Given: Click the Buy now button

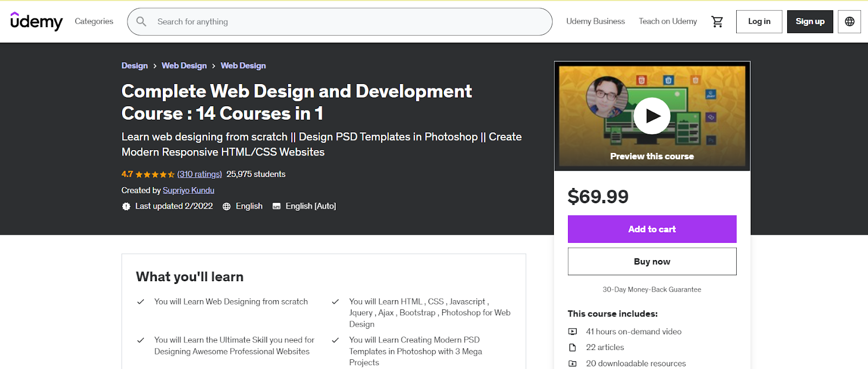Looking at the screenshot, I should (652, 262).
